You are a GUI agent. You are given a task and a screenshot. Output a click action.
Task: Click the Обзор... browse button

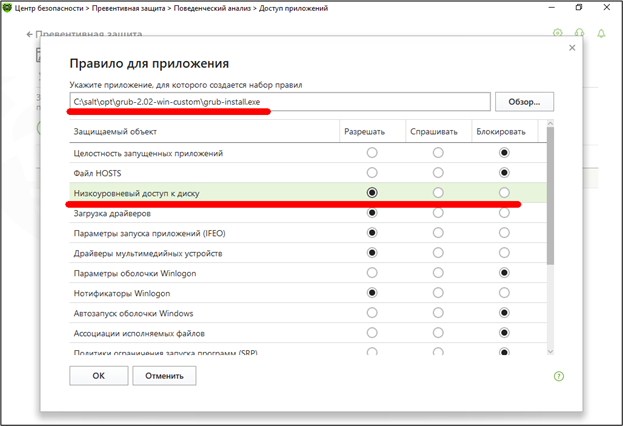coord(524,102)
